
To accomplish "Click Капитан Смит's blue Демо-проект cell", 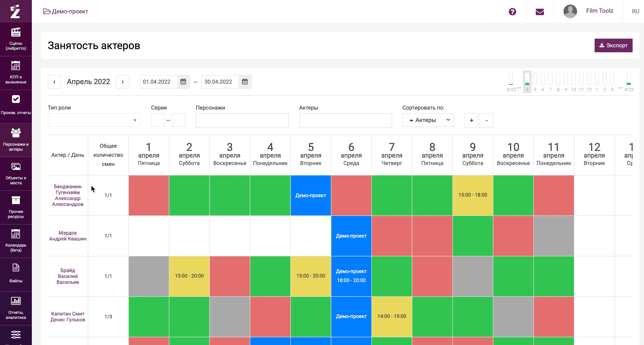I will click(351, 317).
